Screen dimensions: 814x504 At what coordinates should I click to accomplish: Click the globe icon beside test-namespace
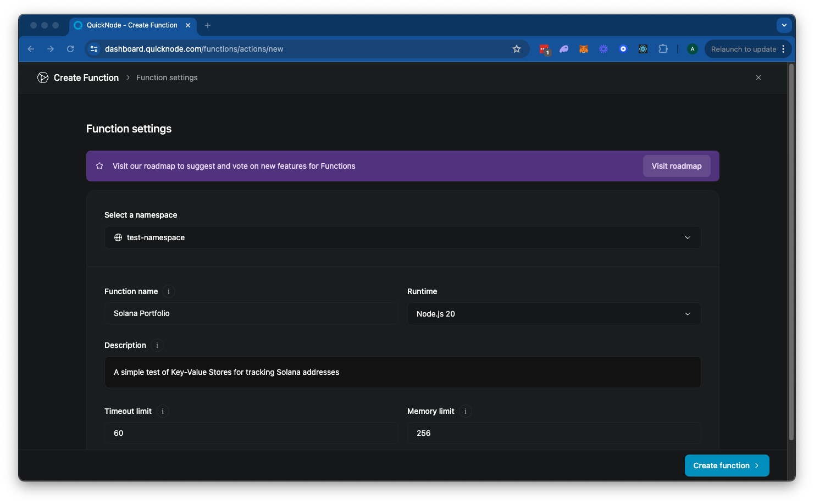click(x=118, y=237)
